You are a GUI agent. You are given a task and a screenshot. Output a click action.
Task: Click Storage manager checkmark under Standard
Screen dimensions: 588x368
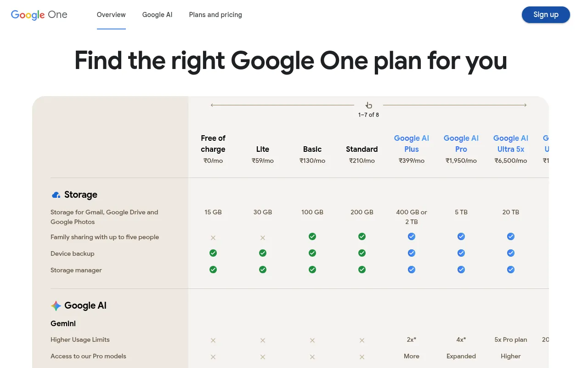click(x=362, y=270)
